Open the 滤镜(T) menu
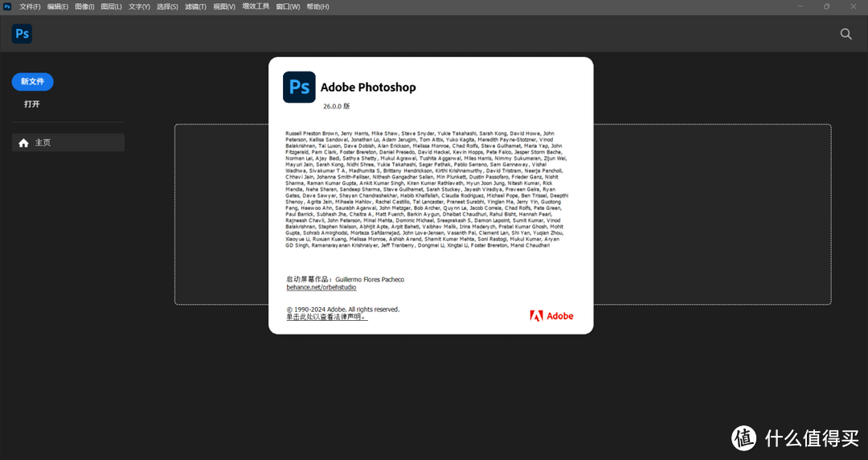868x460 pixels. pos(195,6)
